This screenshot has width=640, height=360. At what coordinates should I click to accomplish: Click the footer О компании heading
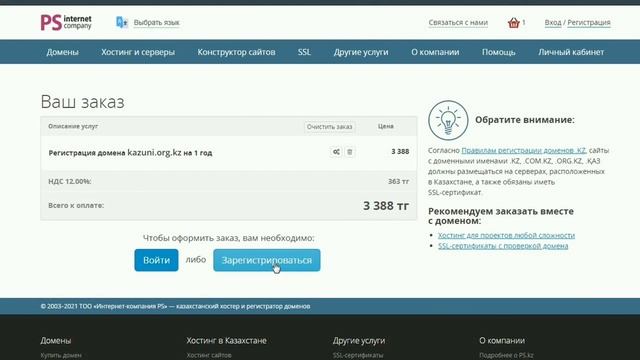pos(502,340)
